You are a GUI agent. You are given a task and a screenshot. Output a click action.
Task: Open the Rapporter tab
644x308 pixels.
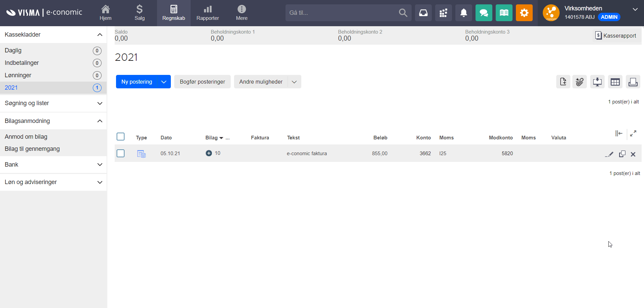coord(207,13)
